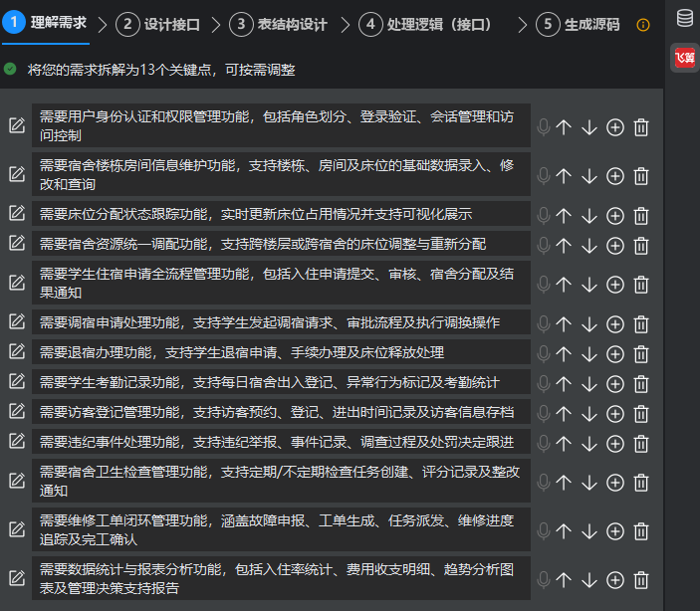Open the database icon in right sidebar
Viewport: 700px width, 611px height.
tap(685, 18)
